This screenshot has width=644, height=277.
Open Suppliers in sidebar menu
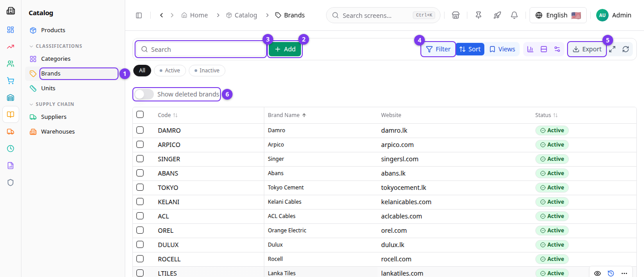[x=54, y=117]
